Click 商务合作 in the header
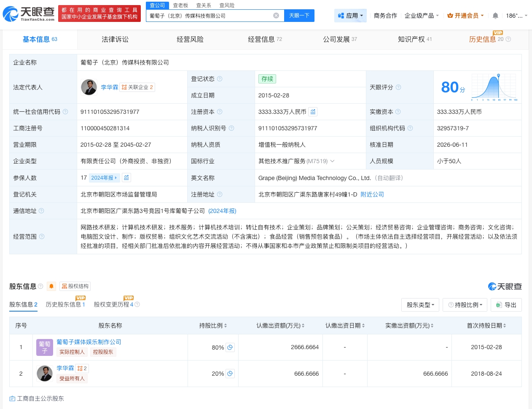Screen dimensions: 532x409 (385, 16)
